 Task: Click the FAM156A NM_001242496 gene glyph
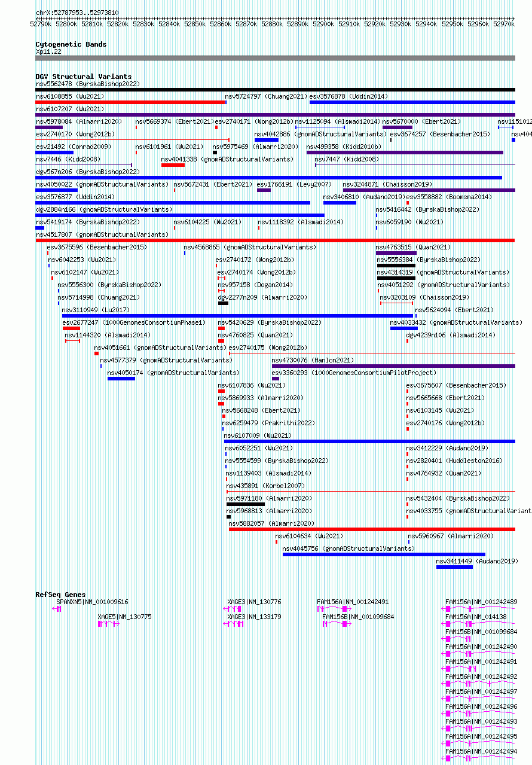(x=478, y=714)
